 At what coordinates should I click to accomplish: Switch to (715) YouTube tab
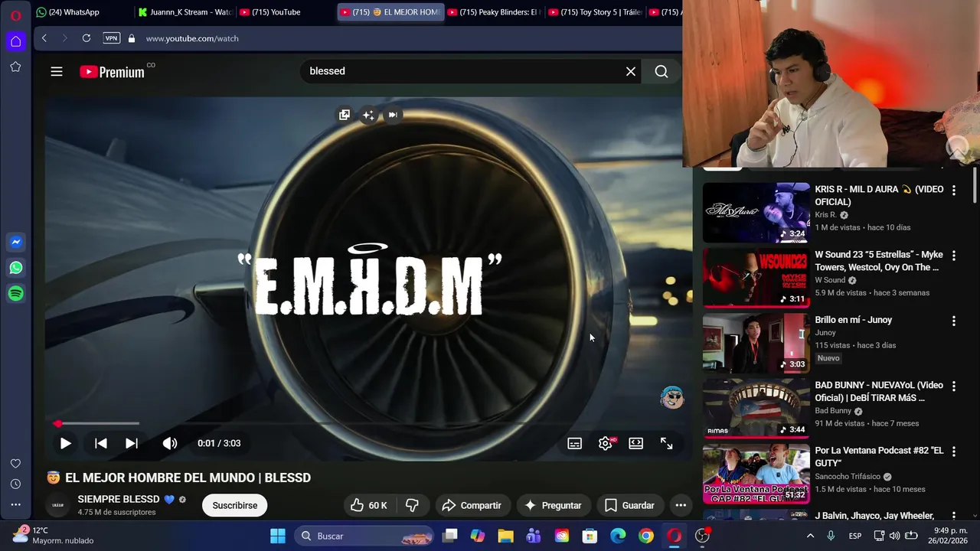tap(285, 12)
